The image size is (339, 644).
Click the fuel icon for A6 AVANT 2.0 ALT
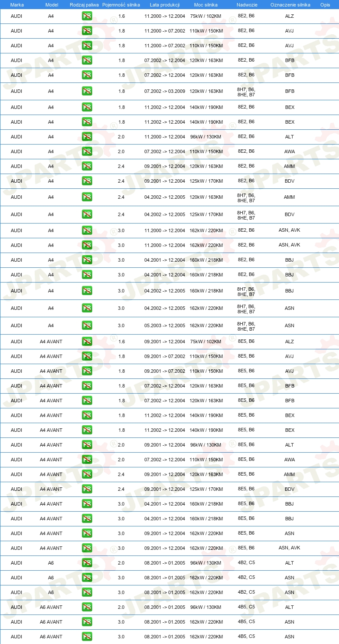coord(87,607)
